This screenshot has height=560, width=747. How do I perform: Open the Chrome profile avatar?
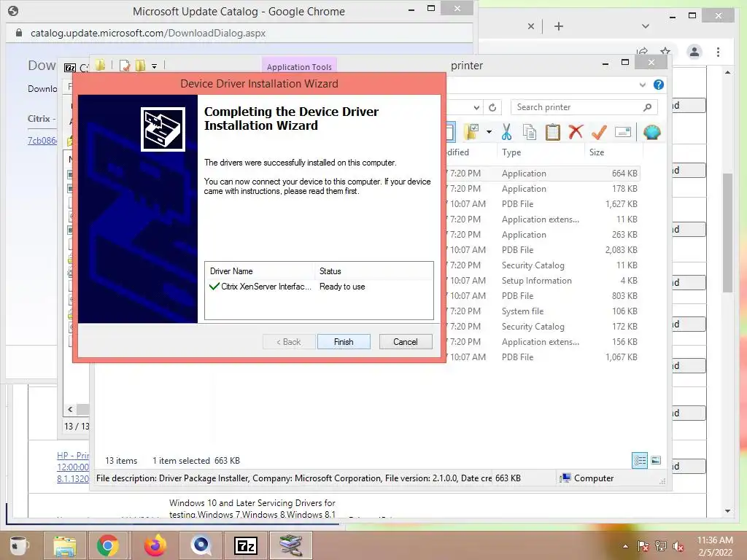(694, 52)
